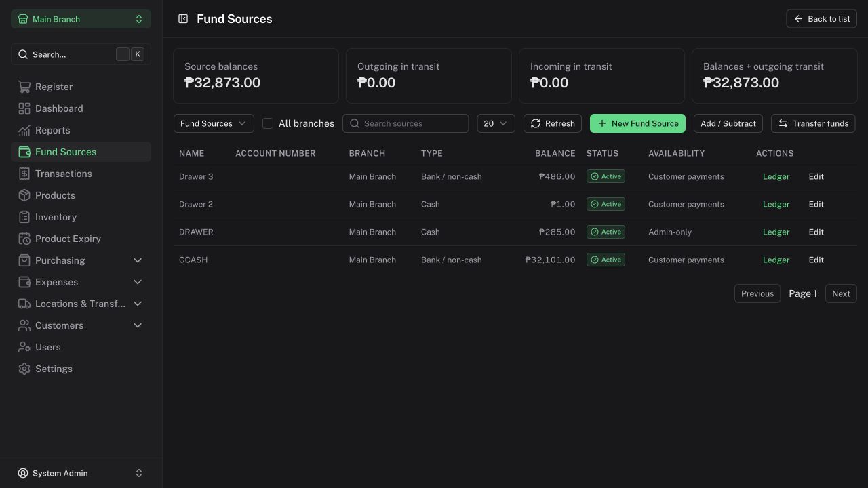868x488 pixels.
Task: Open Reports from the sidebar
Action: [81, 130]
